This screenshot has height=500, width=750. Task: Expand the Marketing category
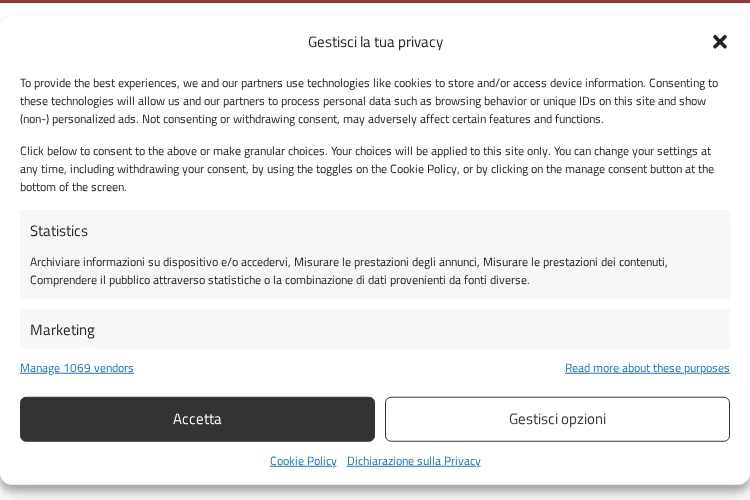pos(375,330)
